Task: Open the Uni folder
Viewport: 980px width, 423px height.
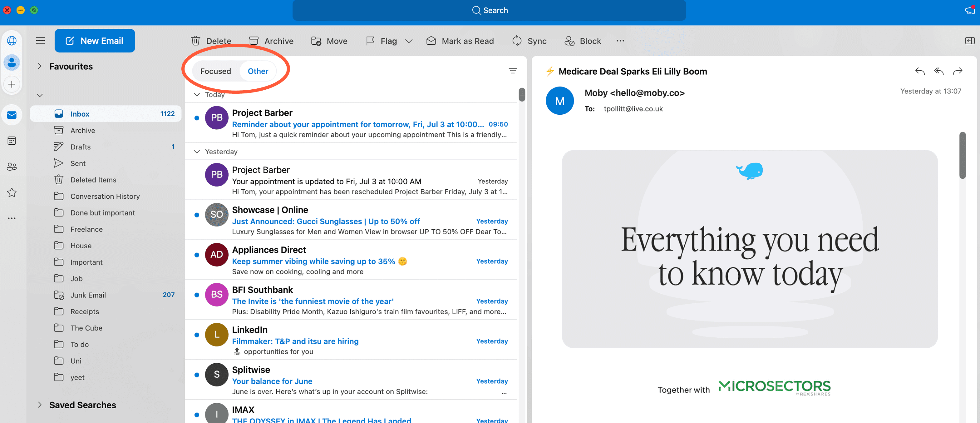Action: coord(106,361)
